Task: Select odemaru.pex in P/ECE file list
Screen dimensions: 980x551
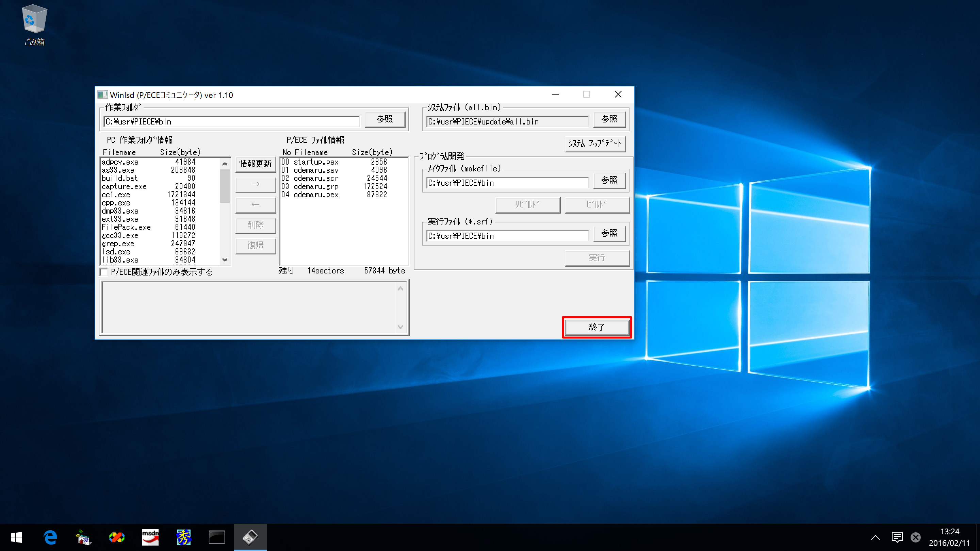Action: coord(344,195)
